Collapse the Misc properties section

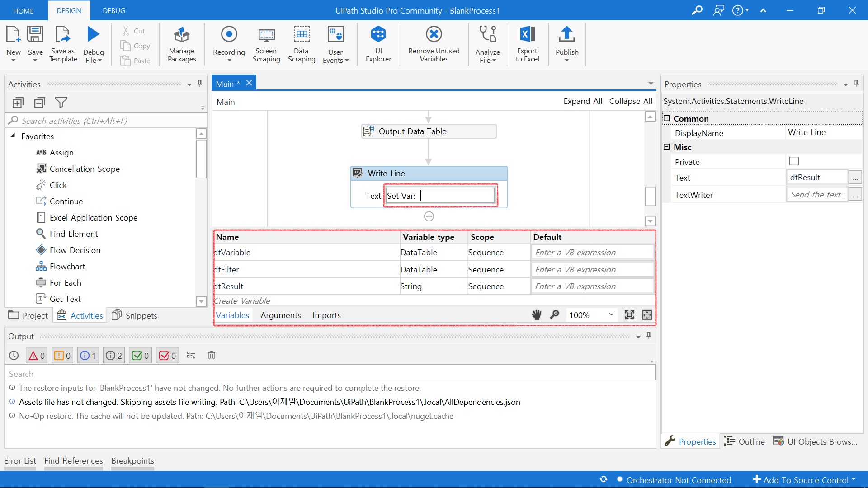point(666,147)
